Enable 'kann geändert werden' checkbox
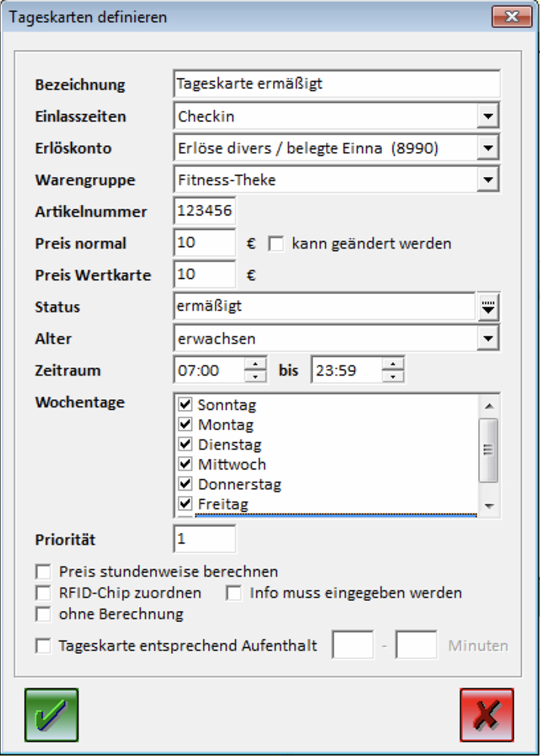Image resolution: width=540 pixels, height=756 pixels. click(275, 244)
